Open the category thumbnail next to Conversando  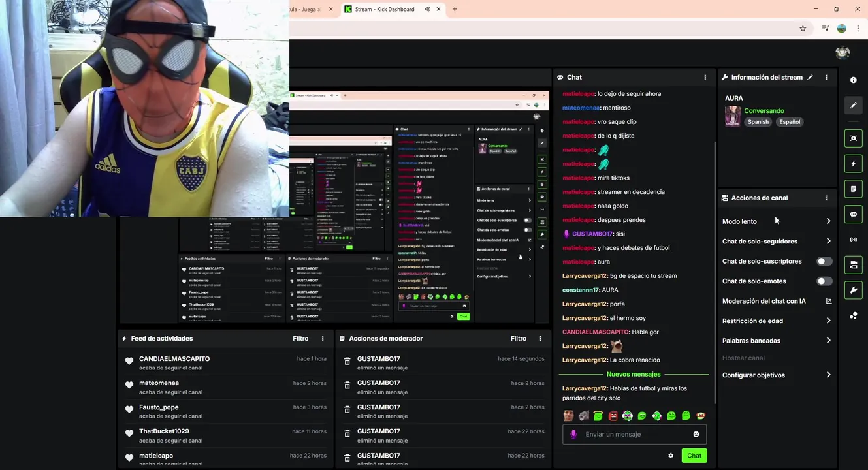pos(733,116)
